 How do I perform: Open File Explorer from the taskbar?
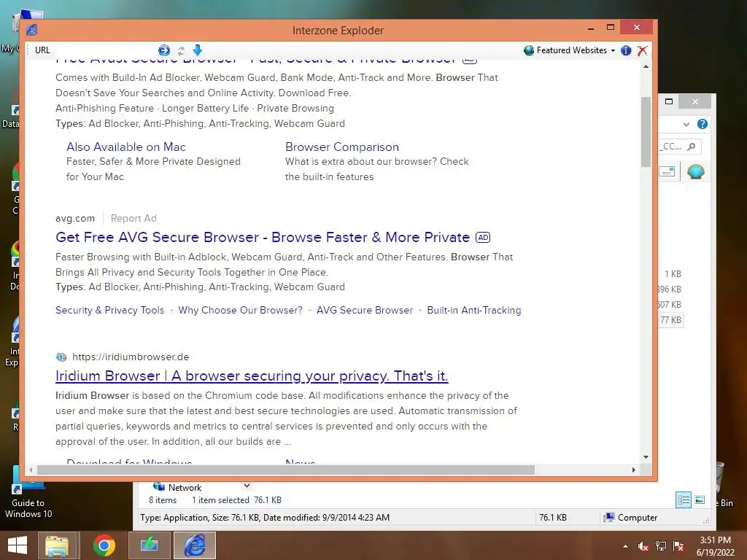[x=57, y=545]
